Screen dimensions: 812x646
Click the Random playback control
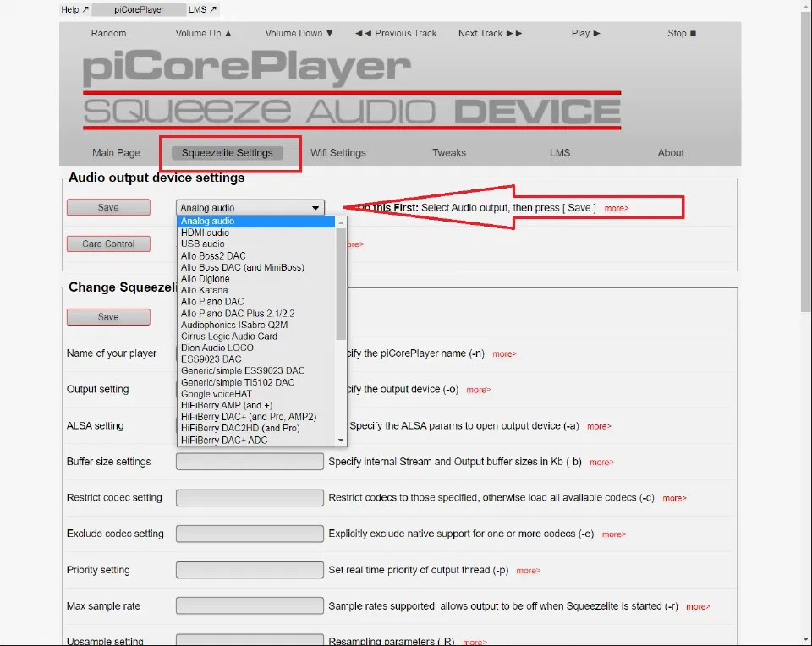109,33
